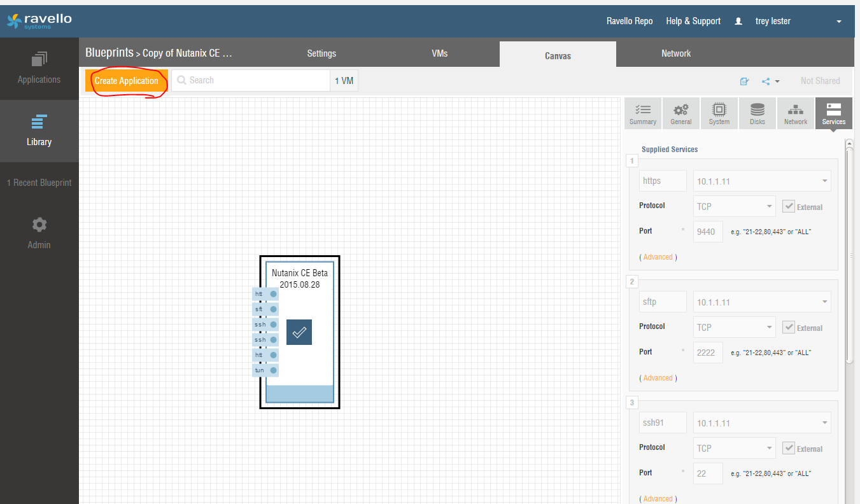Switch to the Network tab

tap(675, 53)
